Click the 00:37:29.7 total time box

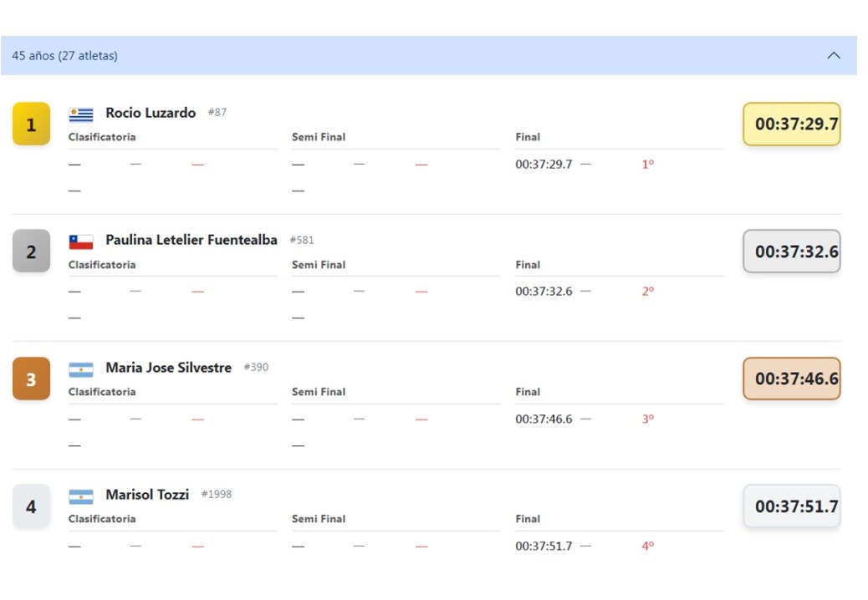click(791, 125)
